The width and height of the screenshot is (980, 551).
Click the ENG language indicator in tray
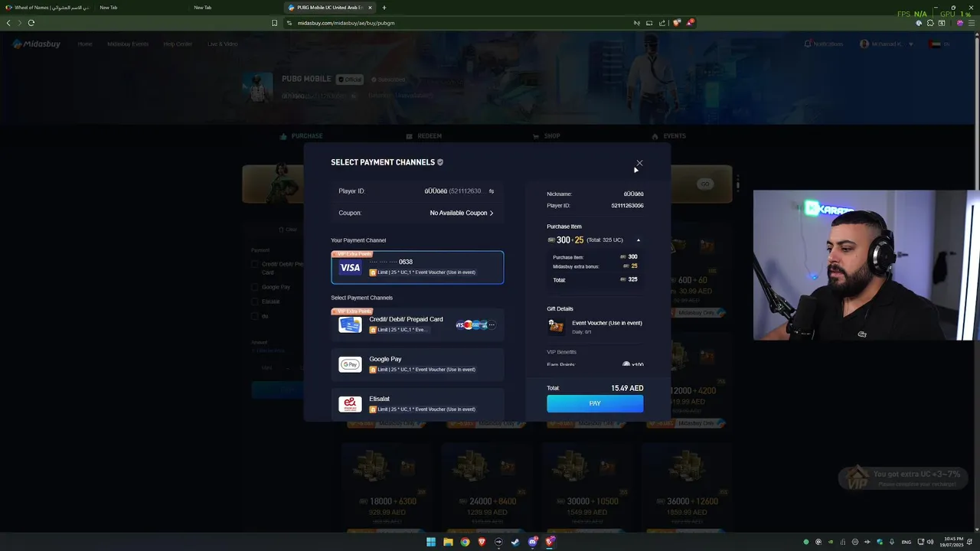click(906, 542)
